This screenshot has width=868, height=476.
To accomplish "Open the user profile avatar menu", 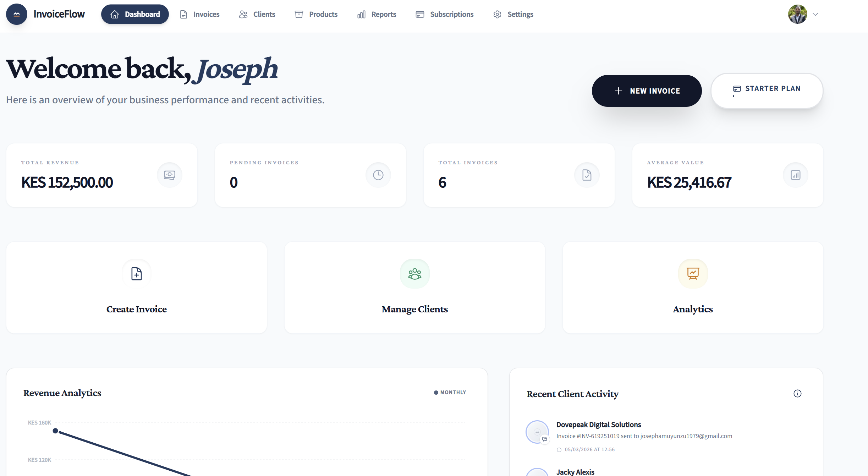I will (797, 14).
